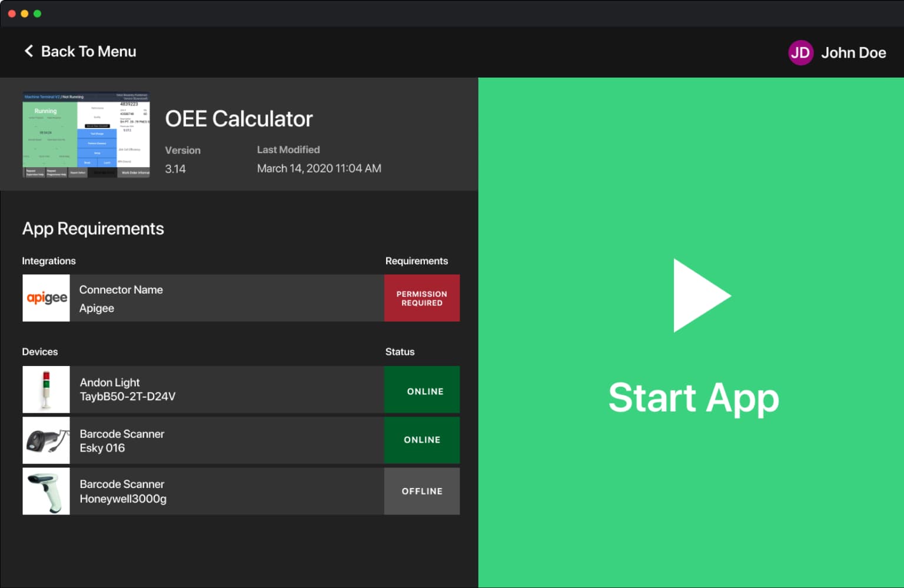Image resolution: width=904 pixels, height=588 pixels.
Task: Open the JD avatar icon
Action: tap(800, 52)
